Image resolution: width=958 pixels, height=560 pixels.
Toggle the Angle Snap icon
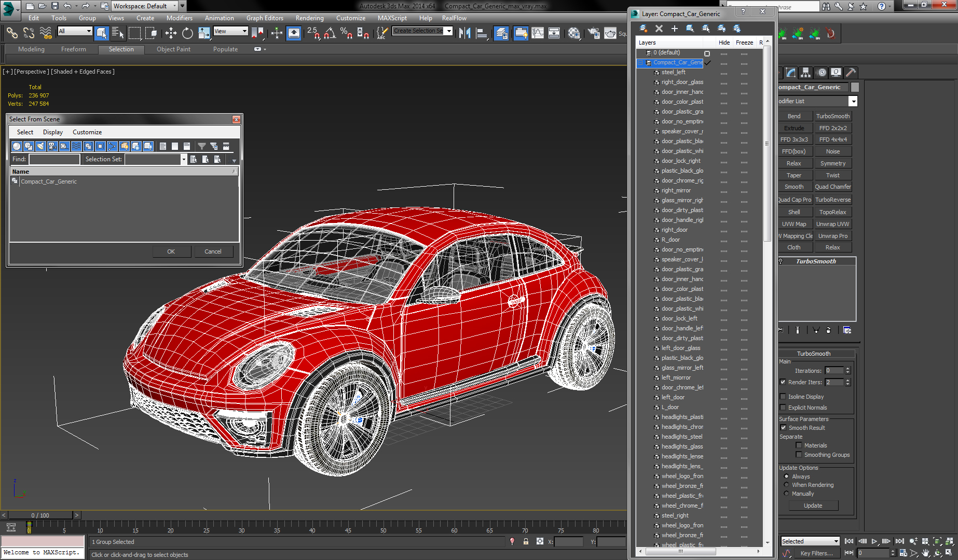pyautogui.click(x=330, y=33)
